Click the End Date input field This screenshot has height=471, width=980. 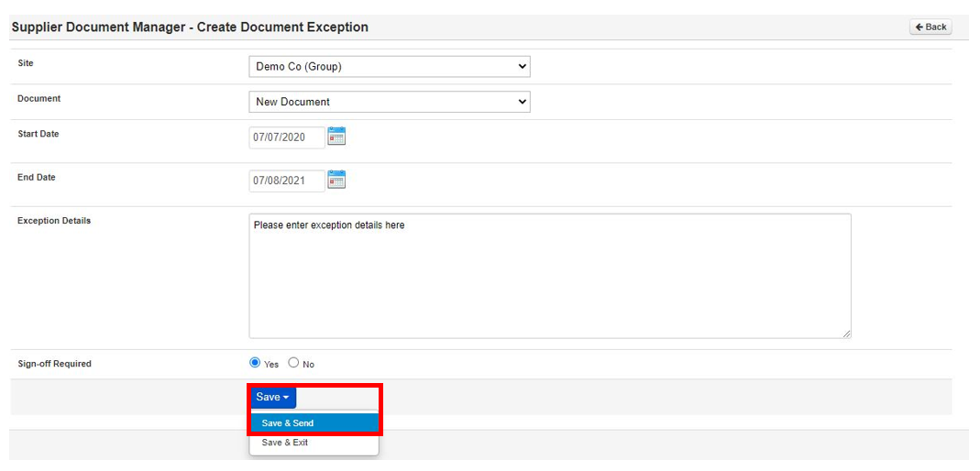pyautogui.click(x=287, y=181)
